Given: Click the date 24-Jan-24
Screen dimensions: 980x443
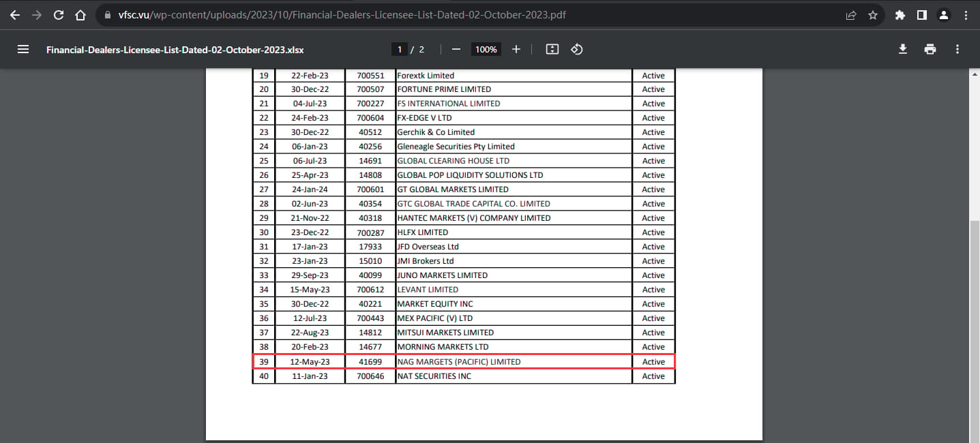Looking at the screenshot, I should (310, 189).
